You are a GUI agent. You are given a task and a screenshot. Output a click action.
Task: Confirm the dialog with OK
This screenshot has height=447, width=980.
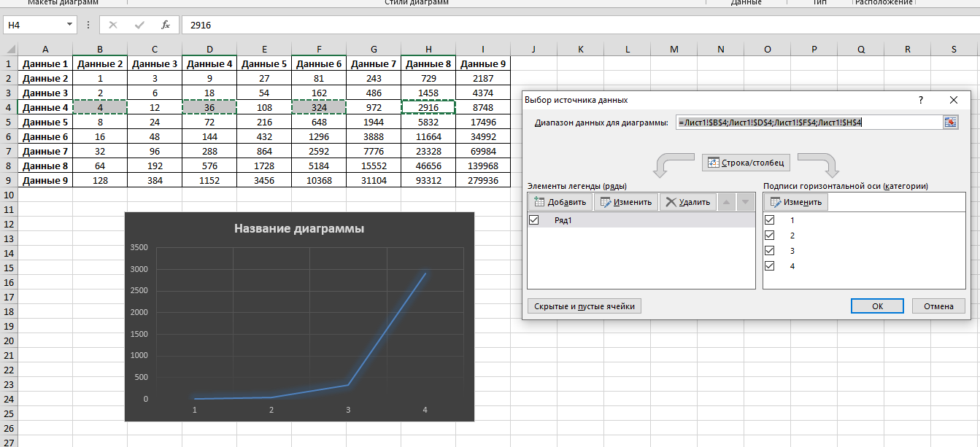[x=877, y=306]
